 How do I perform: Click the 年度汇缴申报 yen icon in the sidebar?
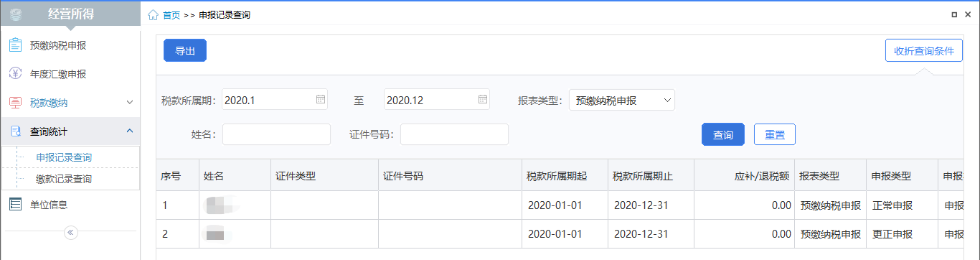tap(15, 74)
